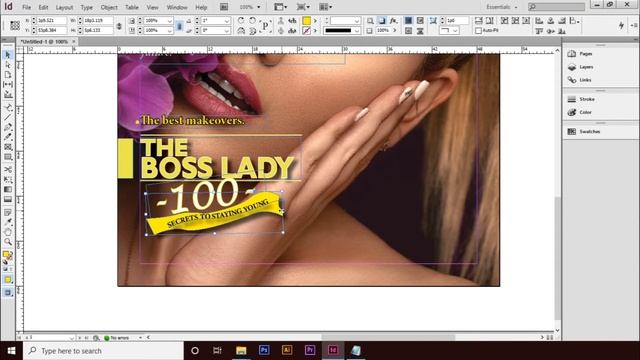This screenshot has width=640, height=360.
Task: Open File Explorer from the taskbar
Action: pyautogui.click(x=241, y=350)
